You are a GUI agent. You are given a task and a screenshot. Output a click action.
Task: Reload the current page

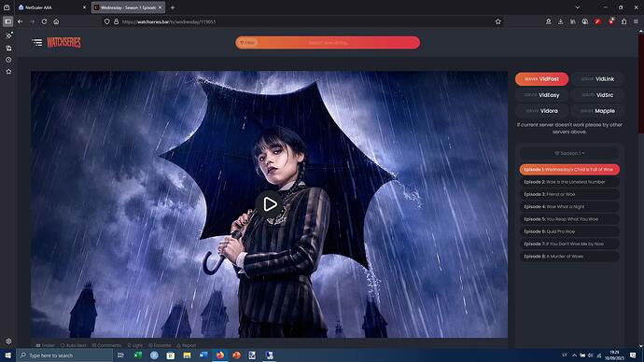(44, 21)
